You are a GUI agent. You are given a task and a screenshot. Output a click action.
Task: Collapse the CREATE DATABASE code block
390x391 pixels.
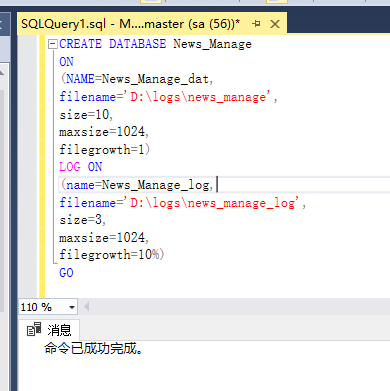point(53,44)
